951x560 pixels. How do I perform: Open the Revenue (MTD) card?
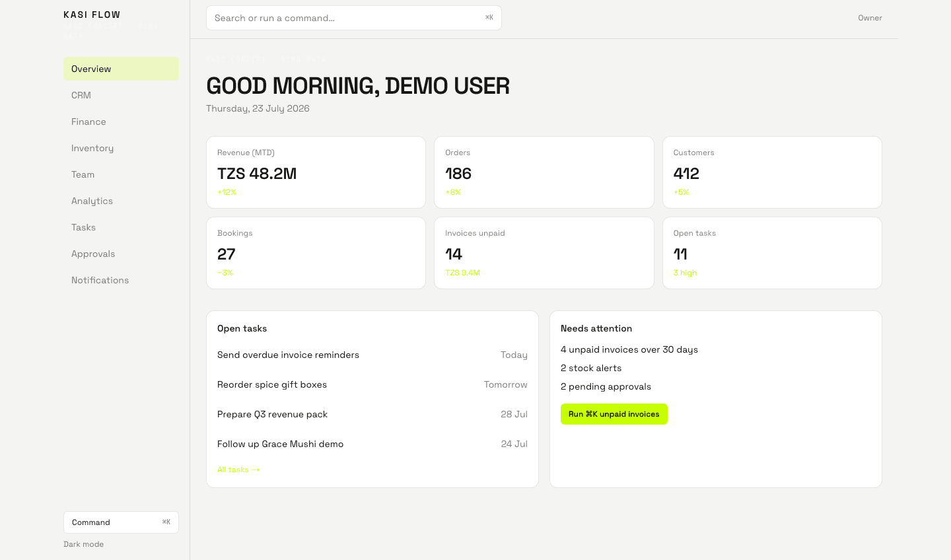(316, 172)
